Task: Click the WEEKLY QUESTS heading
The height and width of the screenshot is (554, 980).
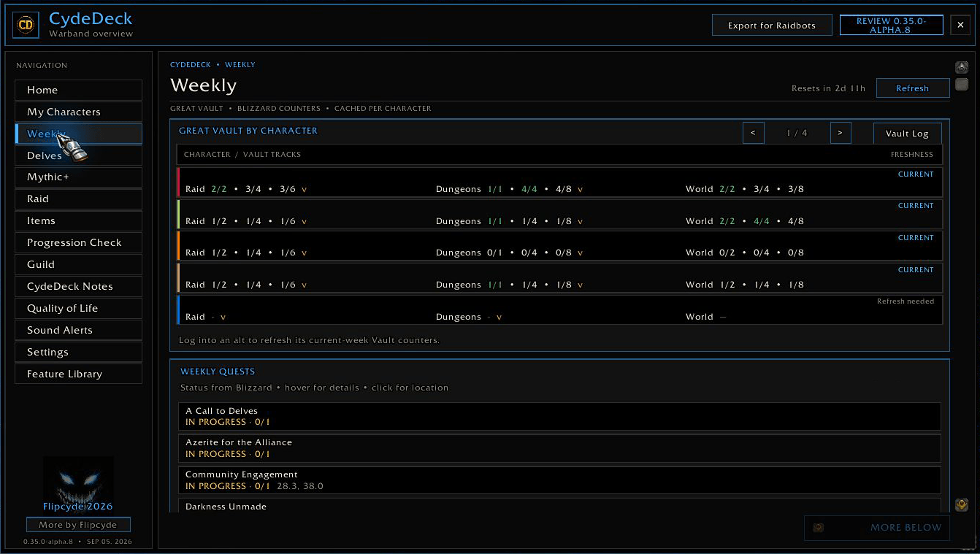Action: 218,372
